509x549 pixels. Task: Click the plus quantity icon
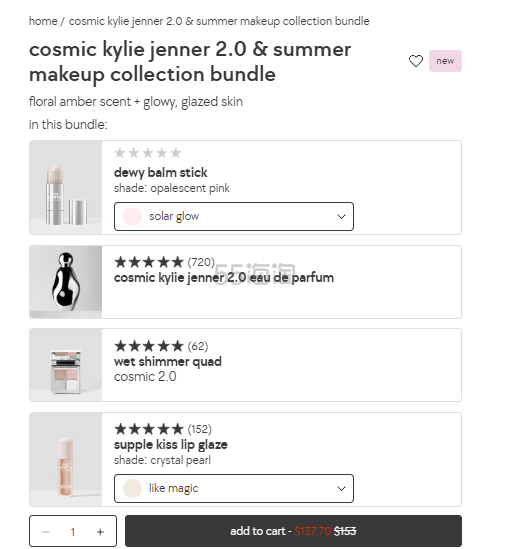(x=100, y=532)
